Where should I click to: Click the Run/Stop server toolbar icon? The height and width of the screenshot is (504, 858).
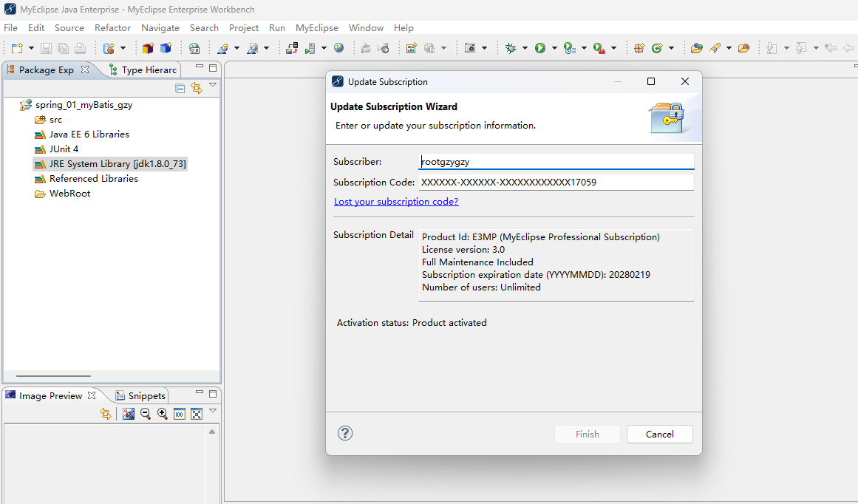click(x=310, y=48)
